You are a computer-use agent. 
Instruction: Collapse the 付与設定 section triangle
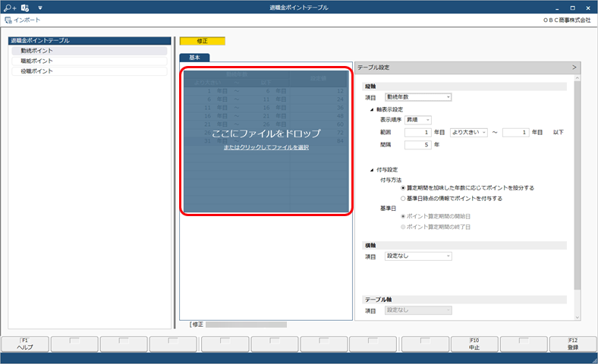(372, 170)
